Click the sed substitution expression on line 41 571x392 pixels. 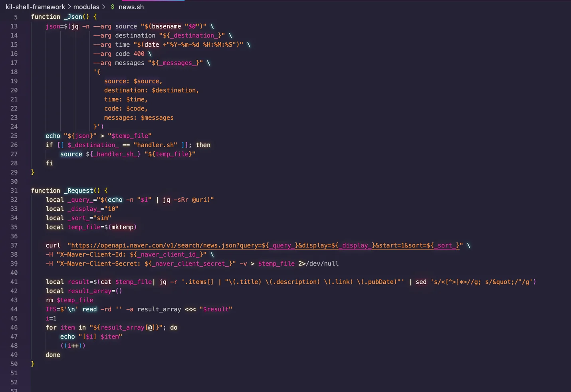[x=482, y=282]
